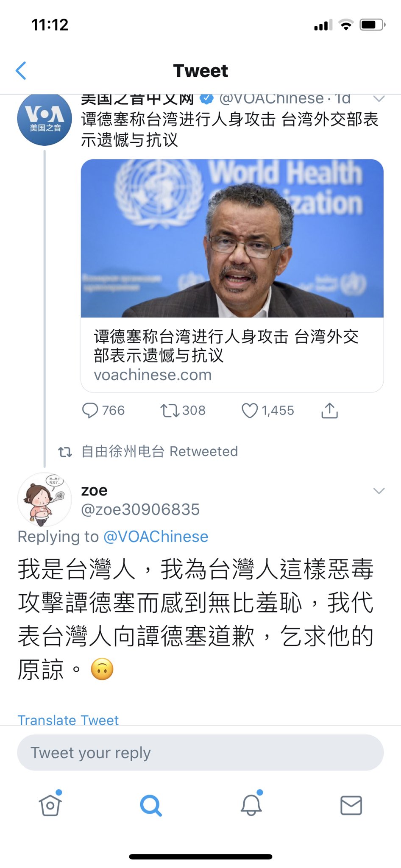This screenshot has width=401, height=868.
Task: Go to Home tab in bottom bar
Action: [x=50, y=804]
